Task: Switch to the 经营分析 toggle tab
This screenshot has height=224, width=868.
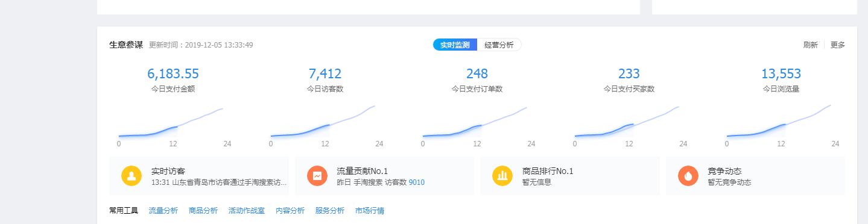Action: [x=499, y=45]
